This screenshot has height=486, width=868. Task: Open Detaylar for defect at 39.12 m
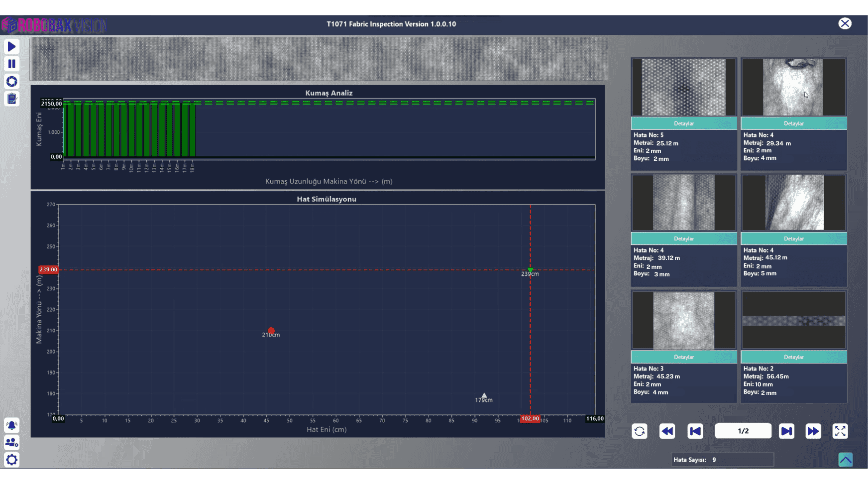(684, 239)
